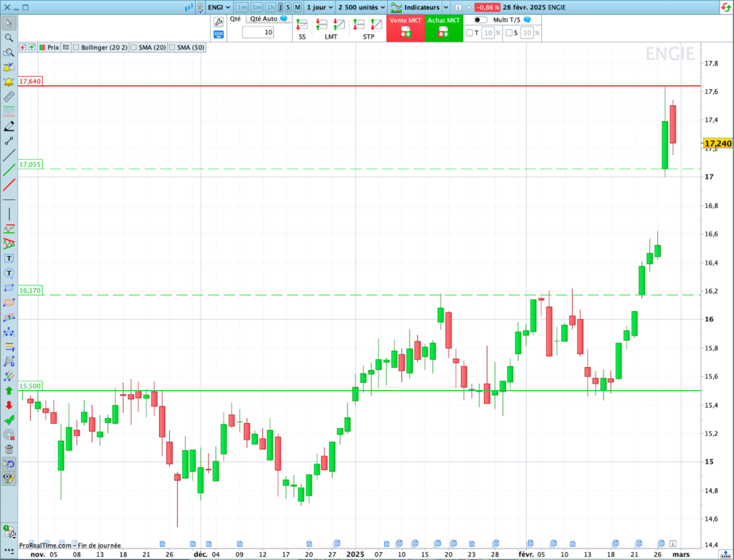
Task: Place a red down arrow marker
Action: pos(9,405)
